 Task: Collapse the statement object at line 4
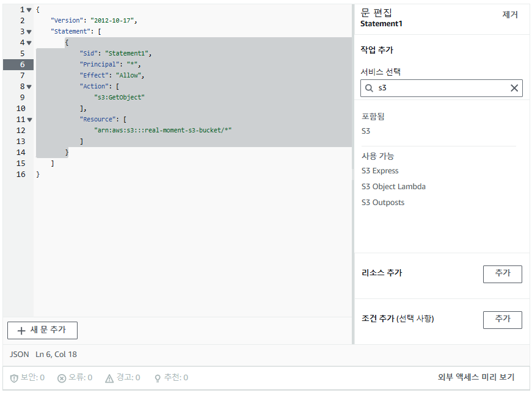pyautogui.click(x=29, y=43)
